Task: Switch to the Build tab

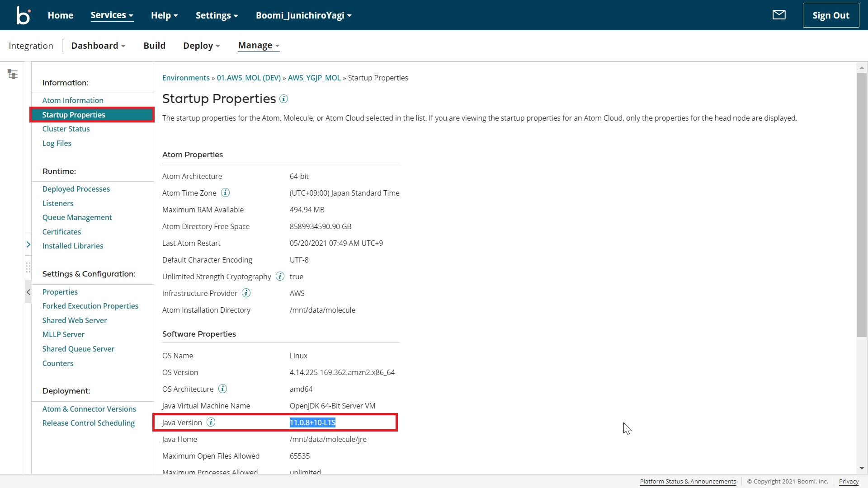Action: coord(154,45)
